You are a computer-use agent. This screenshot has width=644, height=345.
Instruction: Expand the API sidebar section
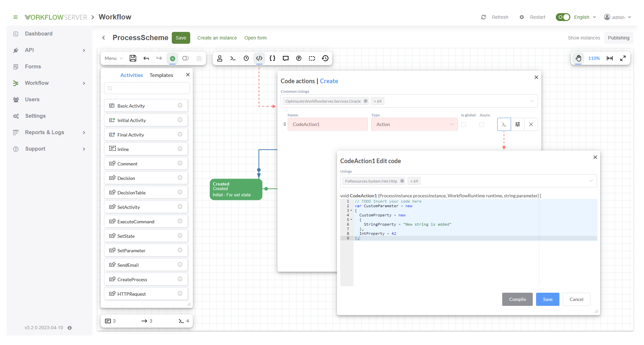tap(84, 50)
